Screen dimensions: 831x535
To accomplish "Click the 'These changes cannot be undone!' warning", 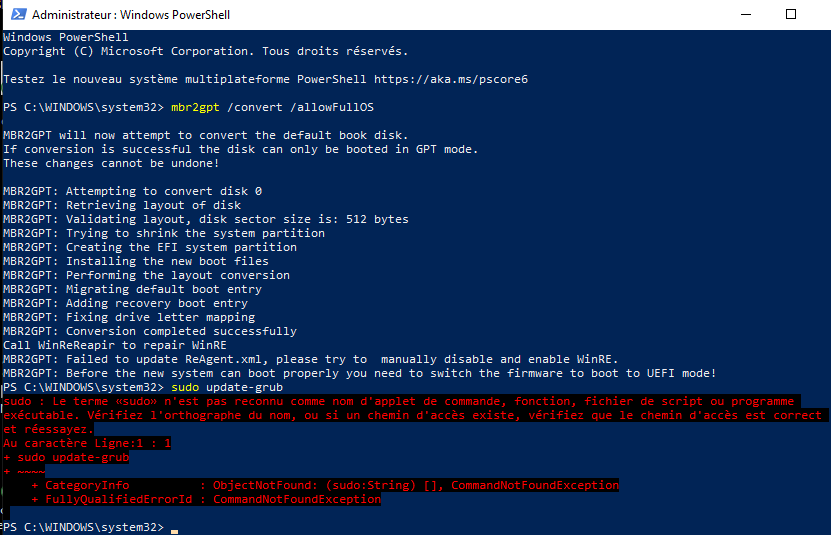I will point(110,163).
